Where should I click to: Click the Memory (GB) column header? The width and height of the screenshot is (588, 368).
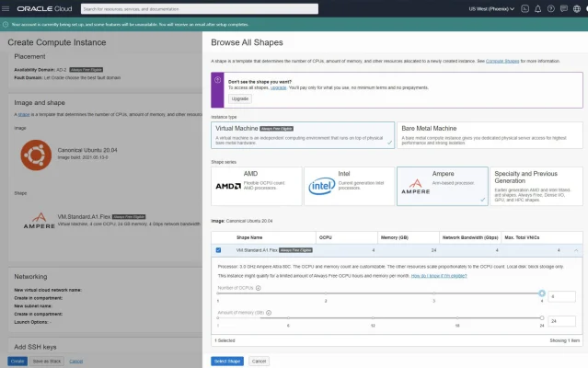point(395,237)
